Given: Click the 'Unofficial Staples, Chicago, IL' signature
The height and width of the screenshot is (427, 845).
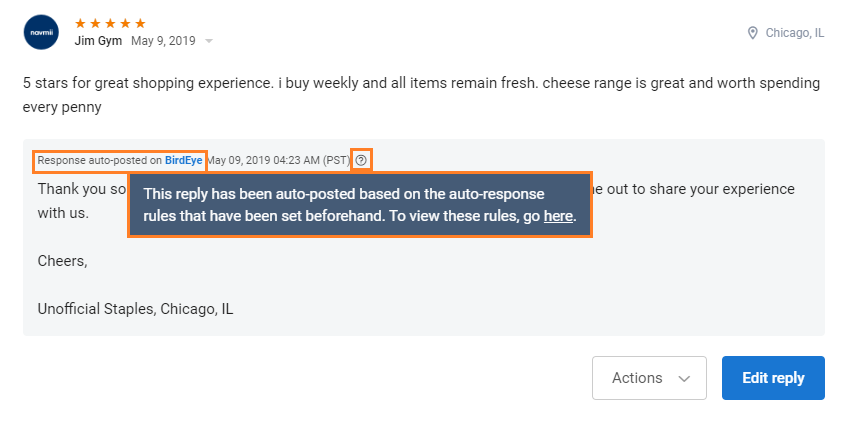Looking at the screenshot, I should pyautogui.click(x=135, y=309).
